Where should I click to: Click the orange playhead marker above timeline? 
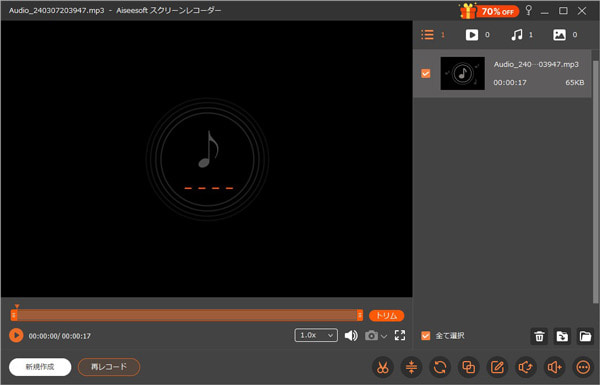(x=17, y=306)
